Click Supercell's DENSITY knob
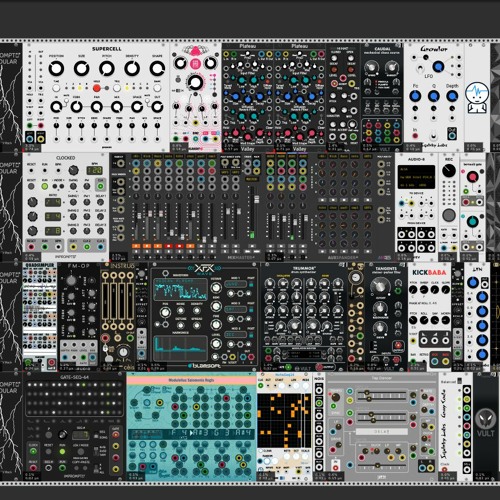This screenshot has width=500, height=500. (x=132, y=68)
